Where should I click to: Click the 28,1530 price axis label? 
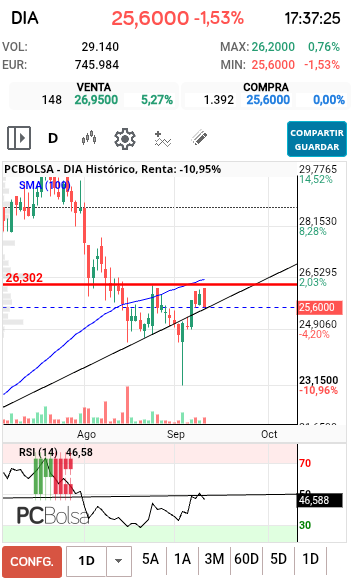[318, 221]
